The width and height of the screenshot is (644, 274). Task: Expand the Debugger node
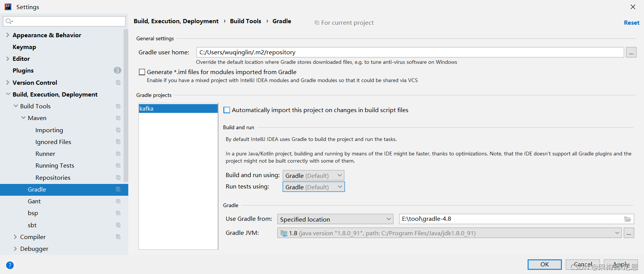tap(16, 249)
